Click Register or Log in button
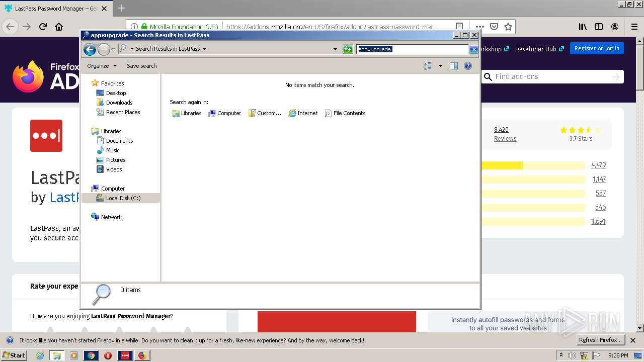The width and height of the screenshot is (644, 362). point(597,48)
